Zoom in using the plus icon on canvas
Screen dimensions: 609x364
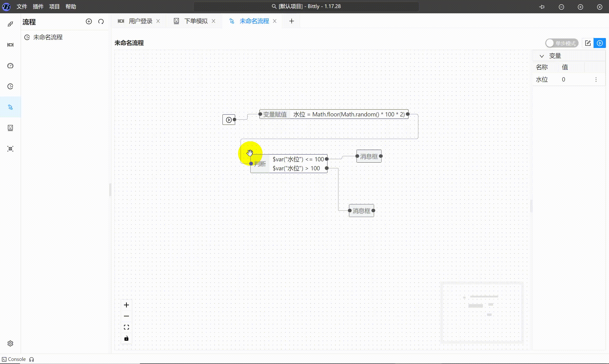point(126,305)
